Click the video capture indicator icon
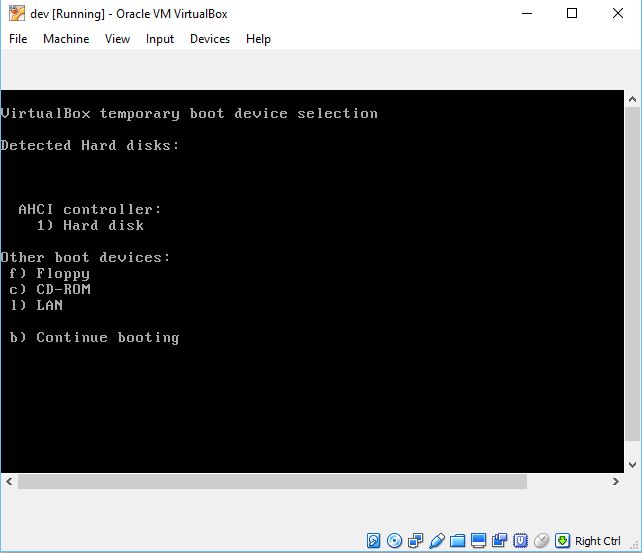Viewport: 642px width, 553px height. (499, 540)
